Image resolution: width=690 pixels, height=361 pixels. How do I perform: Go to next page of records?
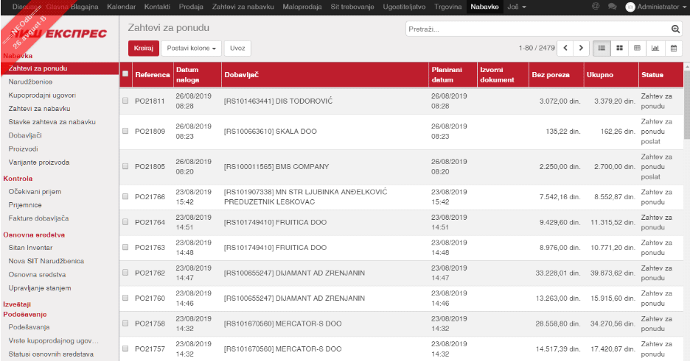(x=581, y=48)
